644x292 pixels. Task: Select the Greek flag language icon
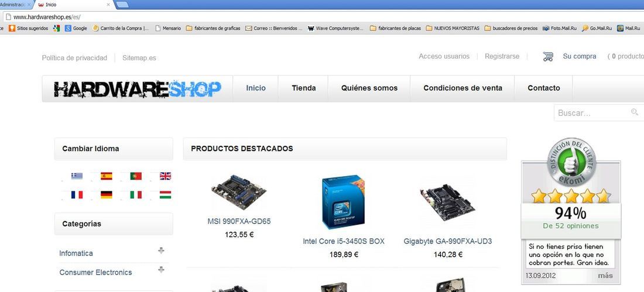(x=77, y=176)
